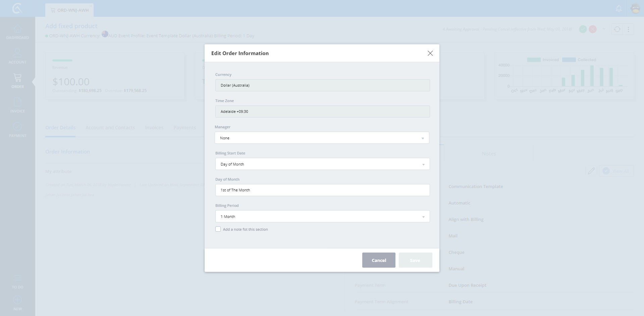The width and height of the screenshot is (644, 316).
Task: Expand the Billing Period dropdown
Action: [x=322, y=217]
